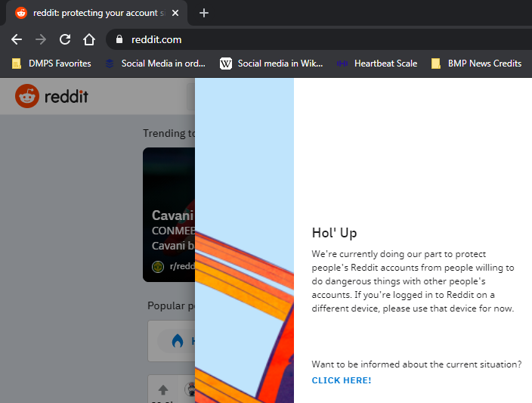Click the Popular posts heading
The width and height of the screenshot is (532, 403).
(171, 305)
